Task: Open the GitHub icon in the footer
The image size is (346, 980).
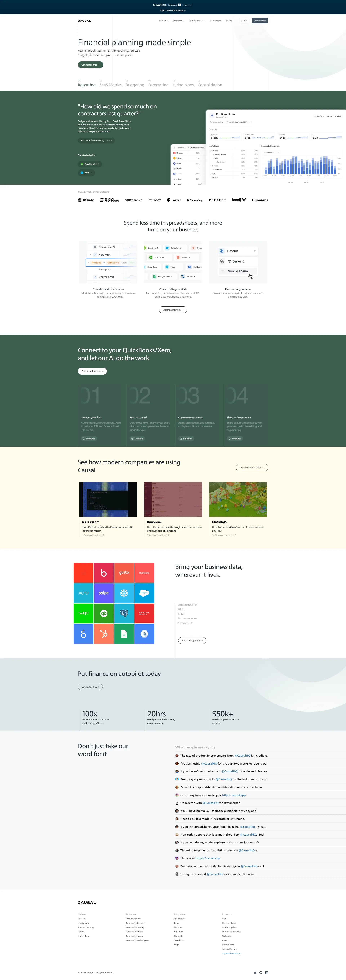Action: [261, 972]
